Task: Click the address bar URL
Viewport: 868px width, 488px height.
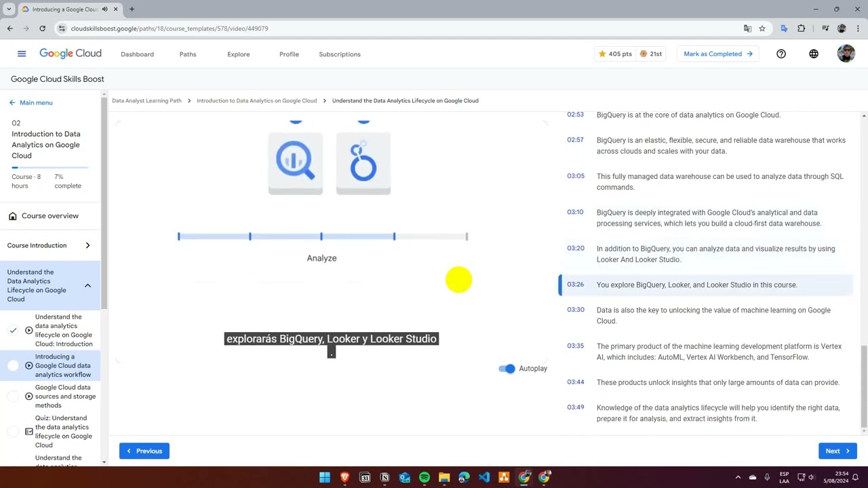Action: (170, 28)
